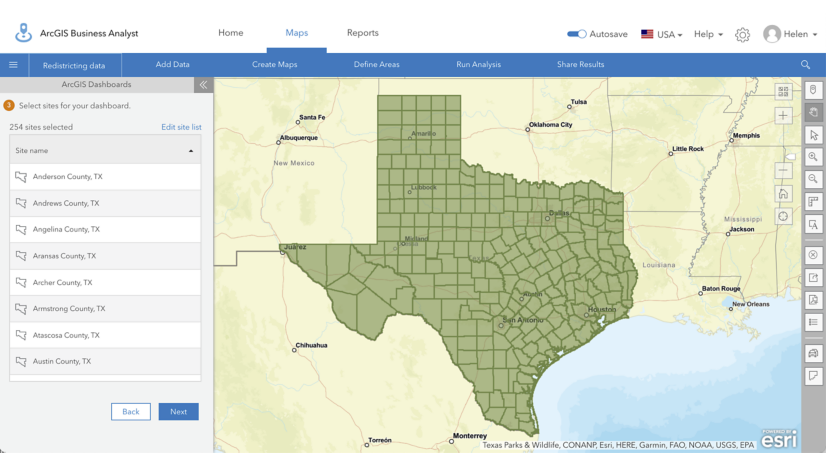Find my location with the crosshair button
Screen dimensions: 826x465
(x=783, y=216)
